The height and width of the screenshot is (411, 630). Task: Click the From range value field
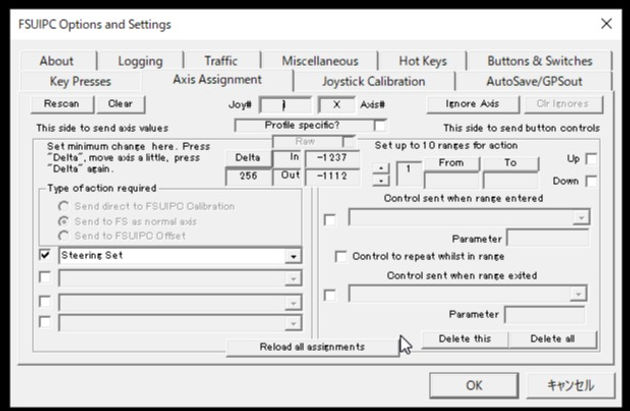click(452, 181)
